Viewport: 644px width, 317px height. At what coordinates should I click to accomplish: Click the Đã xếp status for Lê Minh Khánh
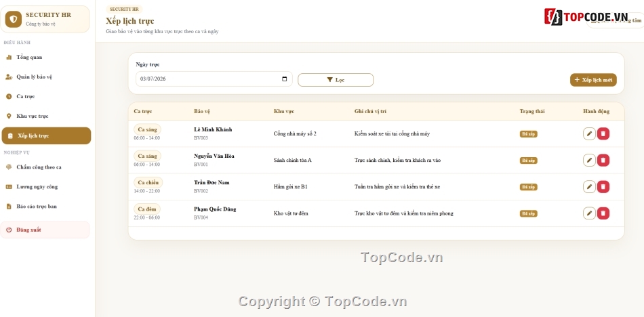(x=528, y=134)
